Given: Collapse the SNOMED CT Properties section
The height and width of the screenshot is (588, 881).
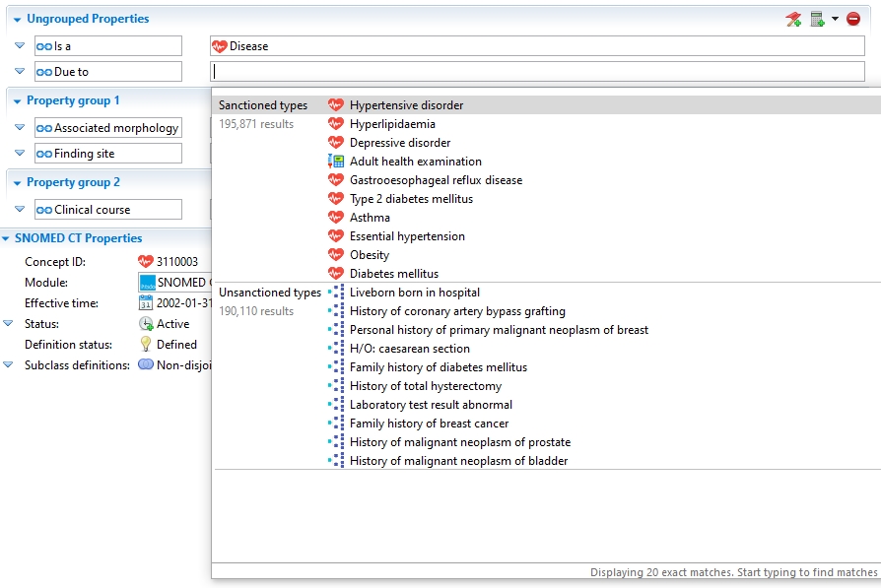Looking at the screenshot, I should 6,238.
